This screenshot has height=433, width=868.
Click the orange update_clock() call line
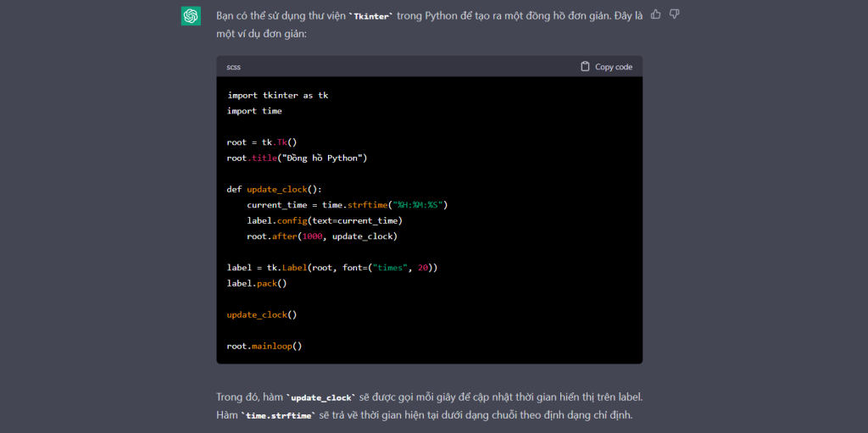coord(262,314)
